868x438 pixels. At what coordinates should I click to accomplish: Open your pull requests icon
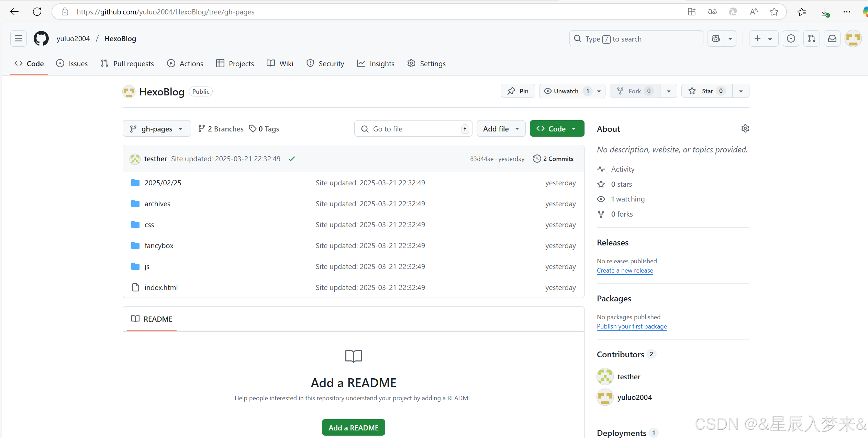(x=812, y=38)
